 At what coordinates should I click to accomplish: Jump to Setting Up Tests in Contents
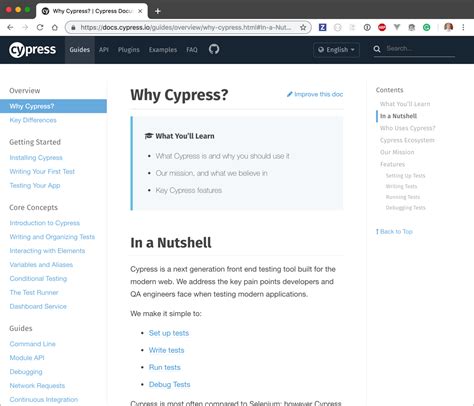click(x=405, y=176)
